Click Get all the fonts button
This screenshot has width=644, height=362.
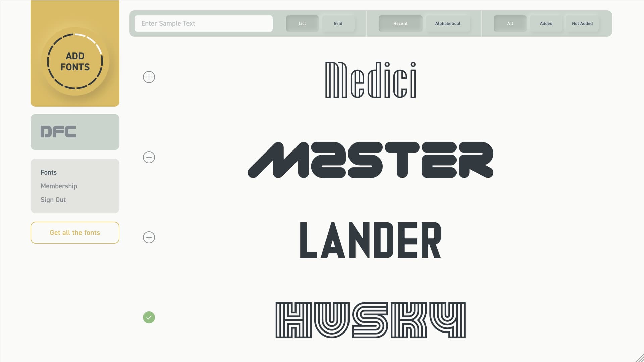pyautogui.click(x=75, y=233)
